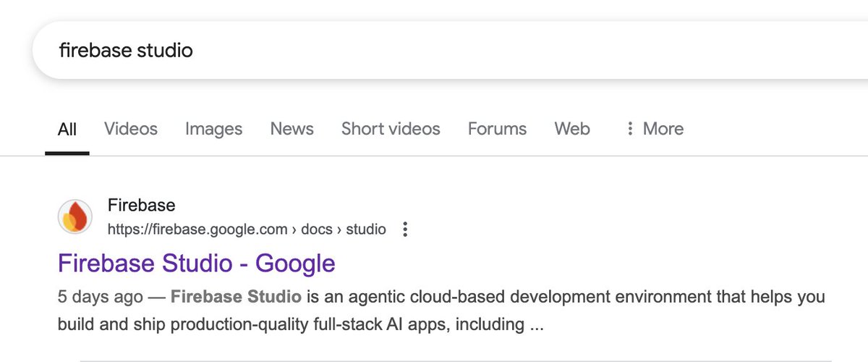This screenshot has width=868, height=362.
Task: Click the bold 'Firebase Studio' in the snippet
Action: point(237,298)
